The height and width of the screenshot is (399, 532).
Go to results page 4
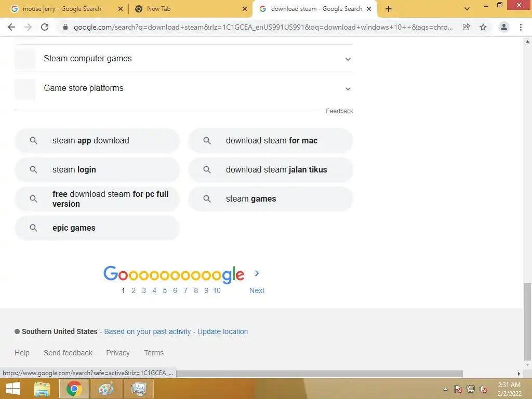[x=154, y=290]
